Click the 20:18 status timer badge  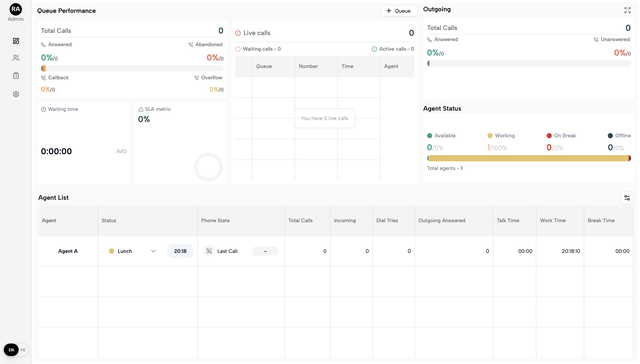[180, 251]
